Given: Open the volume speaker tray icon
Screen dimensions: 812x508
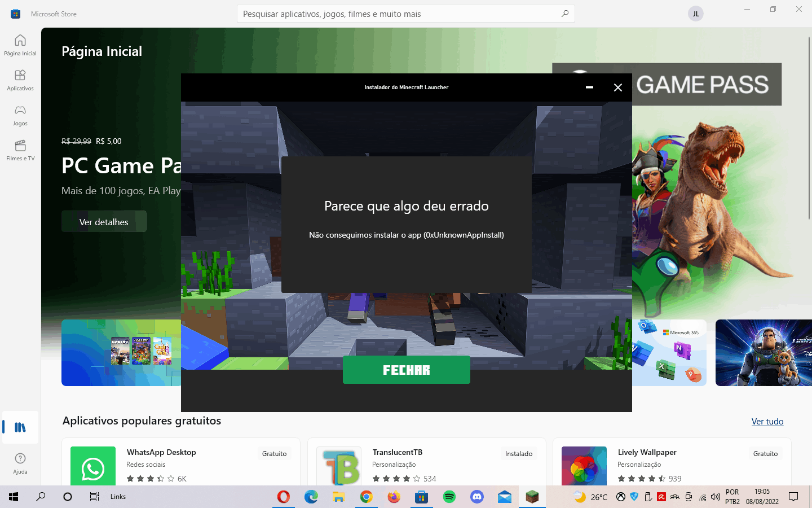Looking at the screenshot, I should click(x=716, y=497).
